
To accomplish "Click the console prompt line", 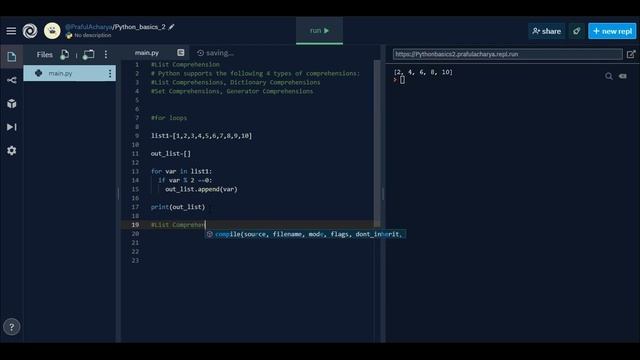I will 400,80.
